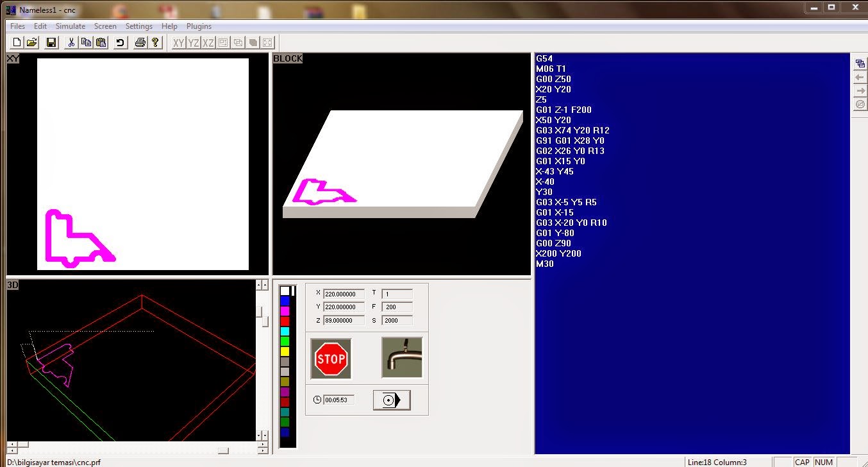Click the right arrow icon beside the code editor
This screenshot has width=868, height=467.
coord(860,90)
